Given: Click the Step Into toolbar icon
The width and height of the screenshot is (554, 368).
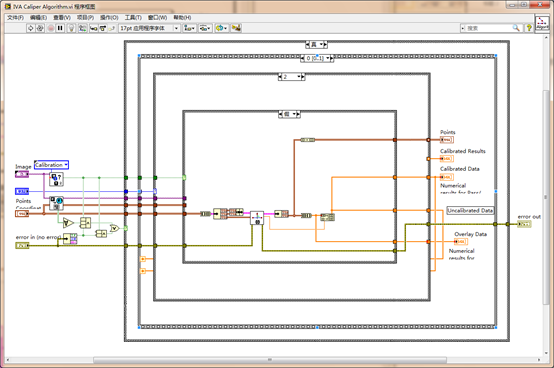Looking at the screenshot, I should pyautogui.click(x=94, y=28).
